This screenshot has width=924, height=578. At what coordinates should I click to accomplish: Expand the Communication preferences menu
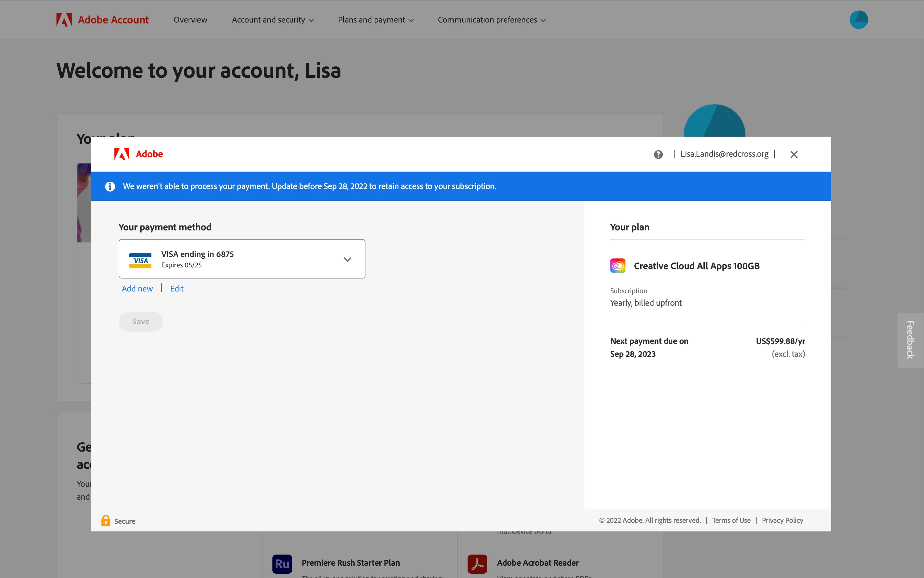[491, 20]
